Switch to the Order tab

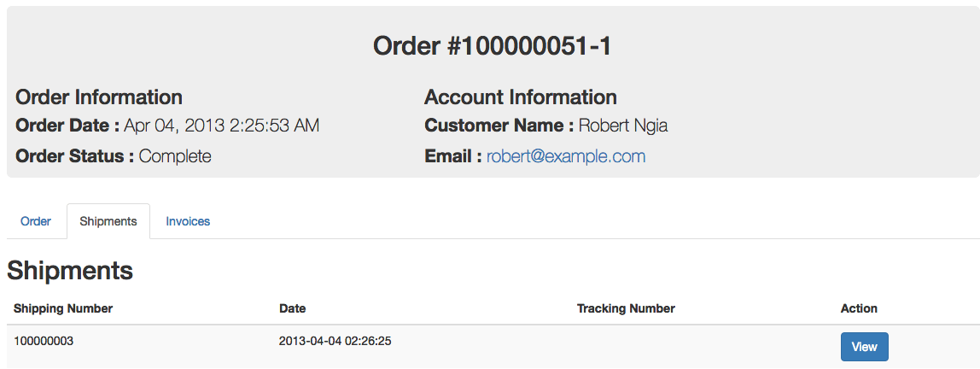[36, 221]
